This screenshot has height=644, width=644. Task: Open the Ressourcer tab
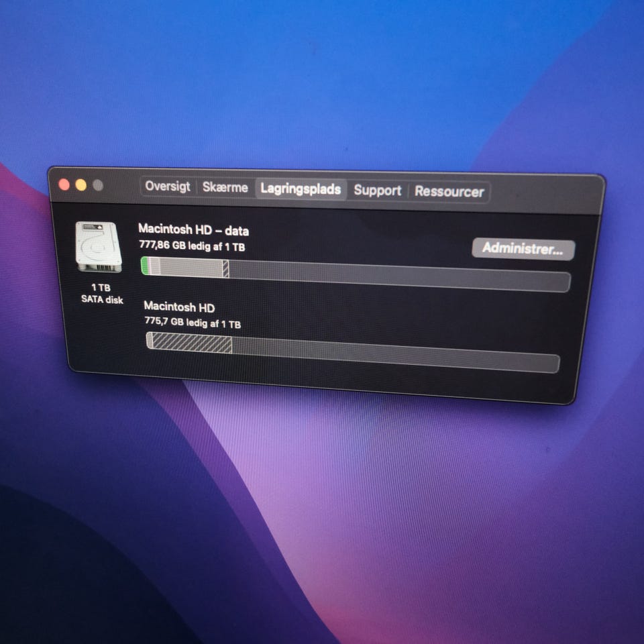pyautogui.click(x=449, y=191)
